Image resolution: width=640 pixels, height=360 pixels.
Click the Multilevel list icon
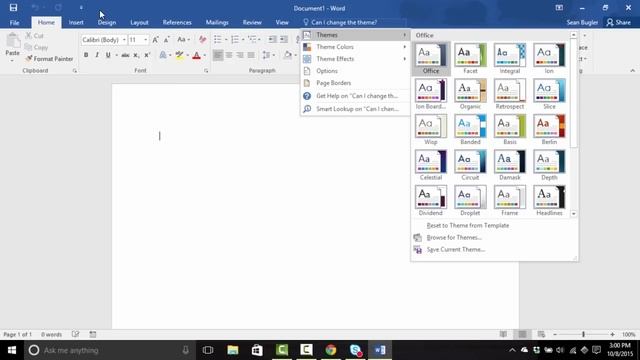(252, 40)
